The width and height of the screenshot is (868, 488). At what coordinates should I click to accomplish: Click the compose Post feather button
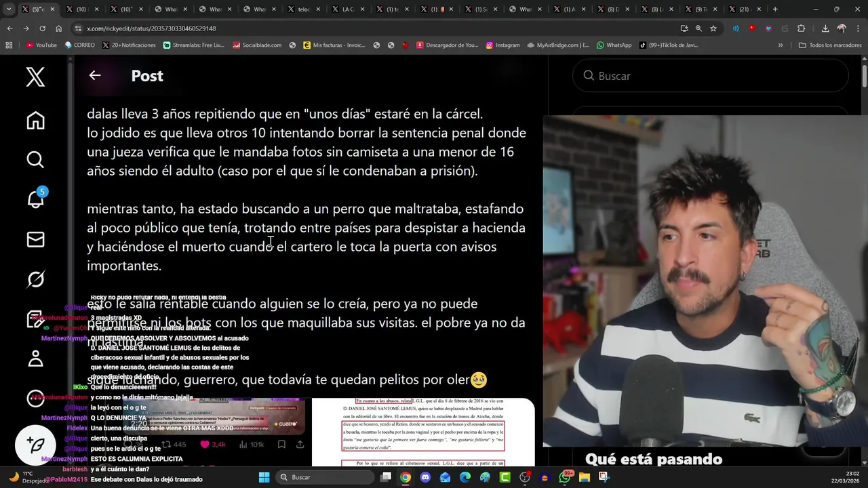coord(35,445)
